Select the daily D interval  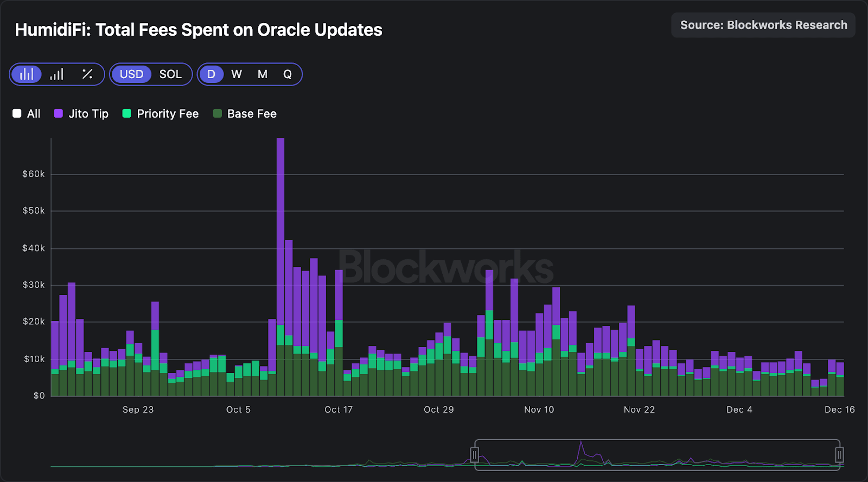point(211,74)
